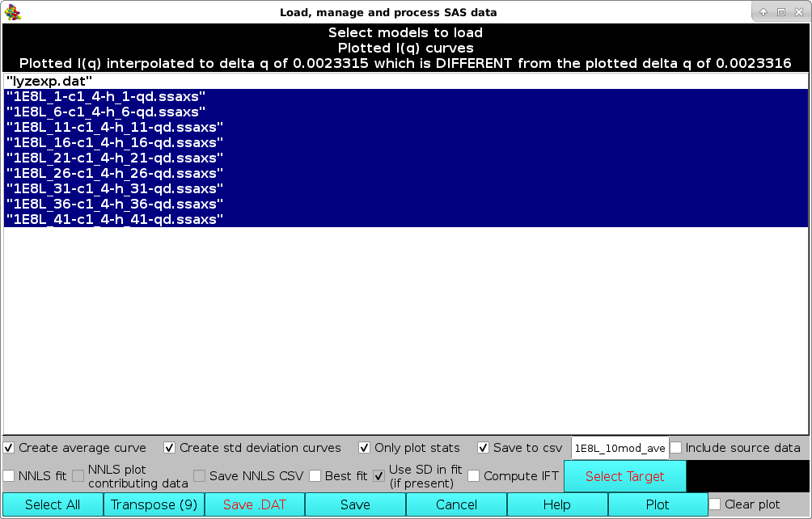The image size is (812, 519).
Task: Select the lyzexp.dat entry in the list
Action: (49, 80)
